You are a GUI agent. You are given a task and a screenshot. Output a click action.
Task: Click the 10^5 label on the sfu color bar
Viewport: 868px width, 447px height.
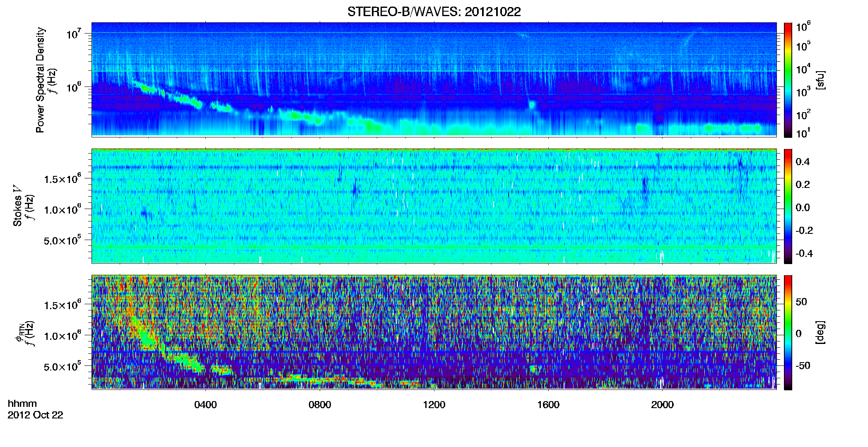[x=803, y=46]
